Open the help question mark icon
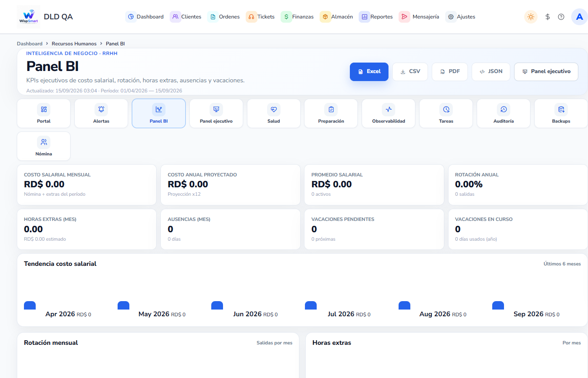 [x=561, y=17]
